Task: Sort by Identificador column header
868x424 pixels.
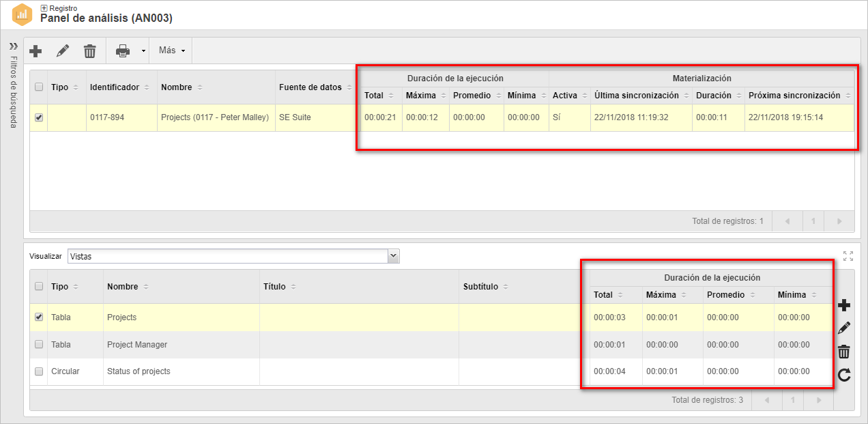Action: click(x=121, y=87)
